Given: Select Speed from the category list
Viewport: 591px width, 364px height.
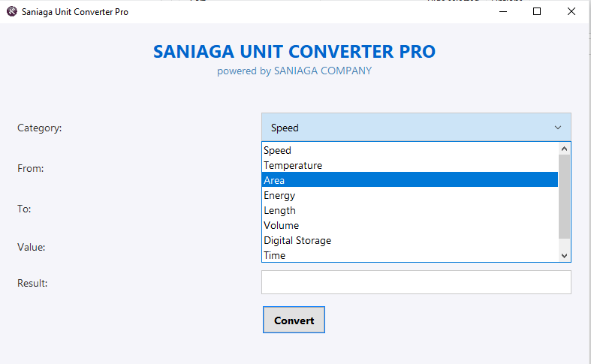Looking at the screenshot, I should [410, 150].
